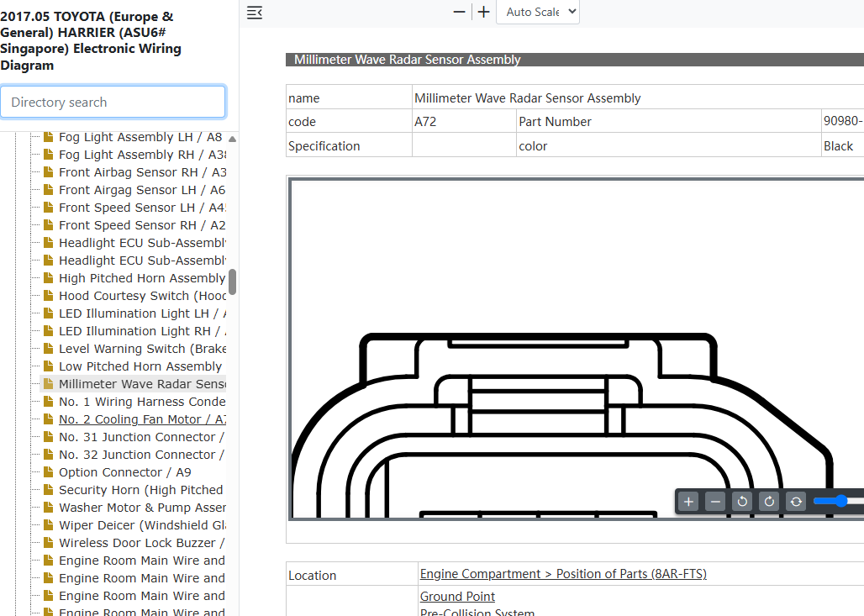Select No. 32 Junction Connector item
The image size is (864, 616).
coord(141,454)
